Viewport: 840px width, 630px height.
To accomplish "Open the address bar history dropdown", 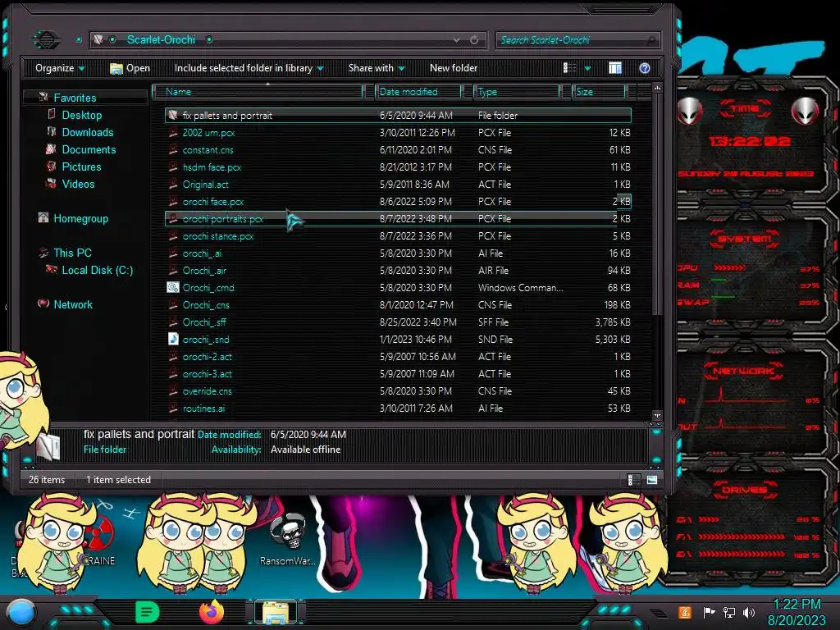I will pos(456,39).
